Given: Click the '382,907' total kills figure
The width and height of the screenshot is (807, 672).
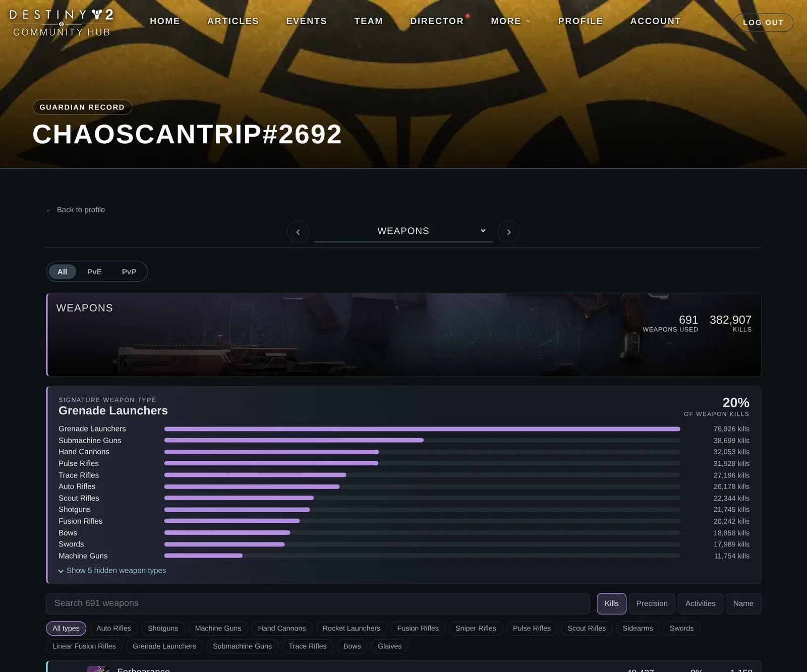Looking at the screenshot, I should [730, 320].
